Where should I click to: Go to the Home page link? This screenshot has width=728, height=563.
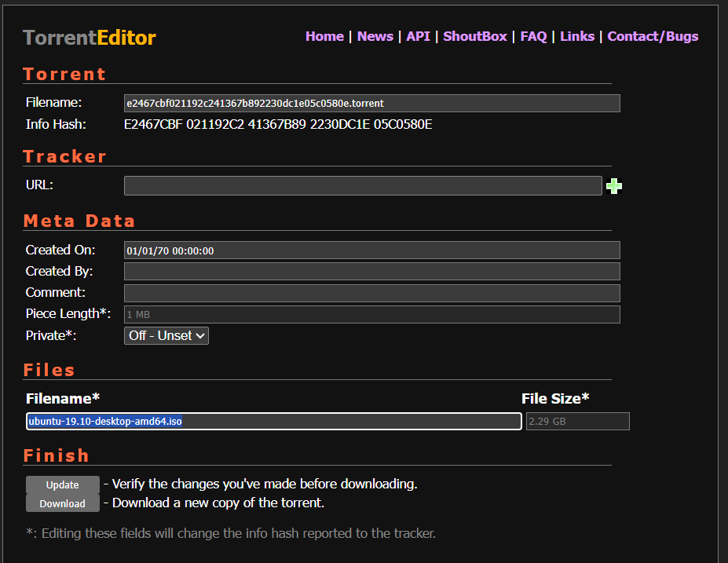click(324, 36)
